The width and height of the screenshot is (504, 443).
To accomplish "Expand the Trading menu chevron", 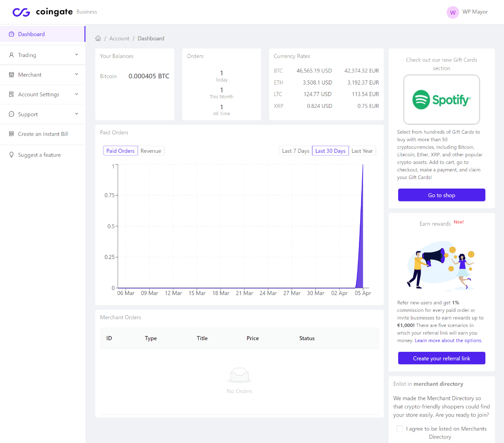I will 76,55.
